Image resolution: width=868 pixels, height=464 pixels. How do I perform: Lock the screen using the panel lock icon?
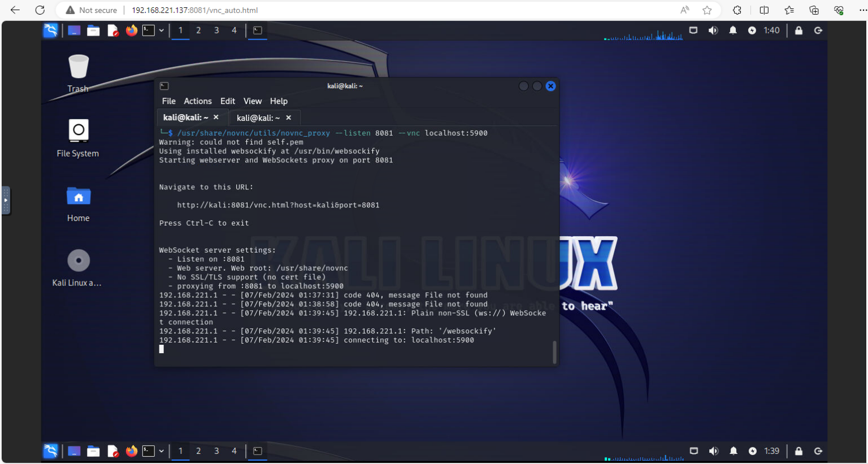pyautogui.click(x=798, y=31)
